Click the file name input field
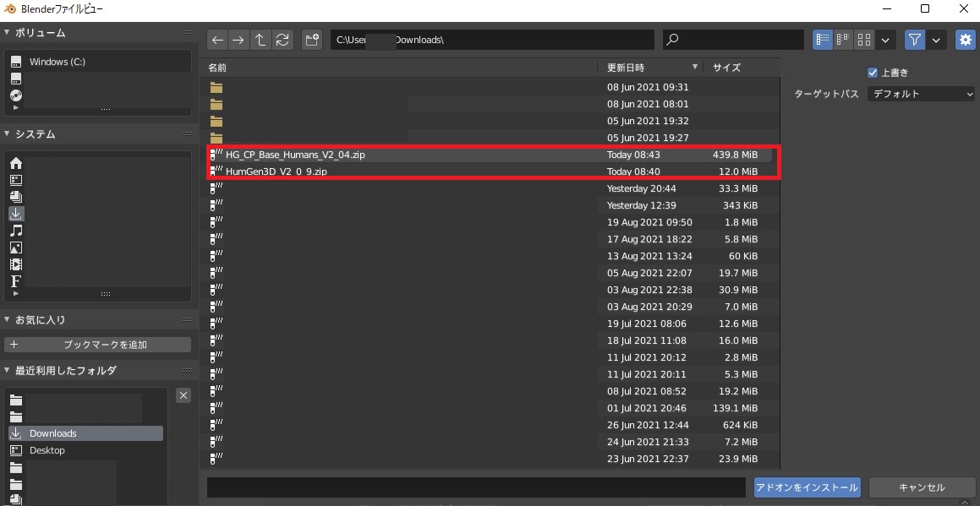Screen dimensions: 980x506 pyautogui.click(x=476, y=487)
